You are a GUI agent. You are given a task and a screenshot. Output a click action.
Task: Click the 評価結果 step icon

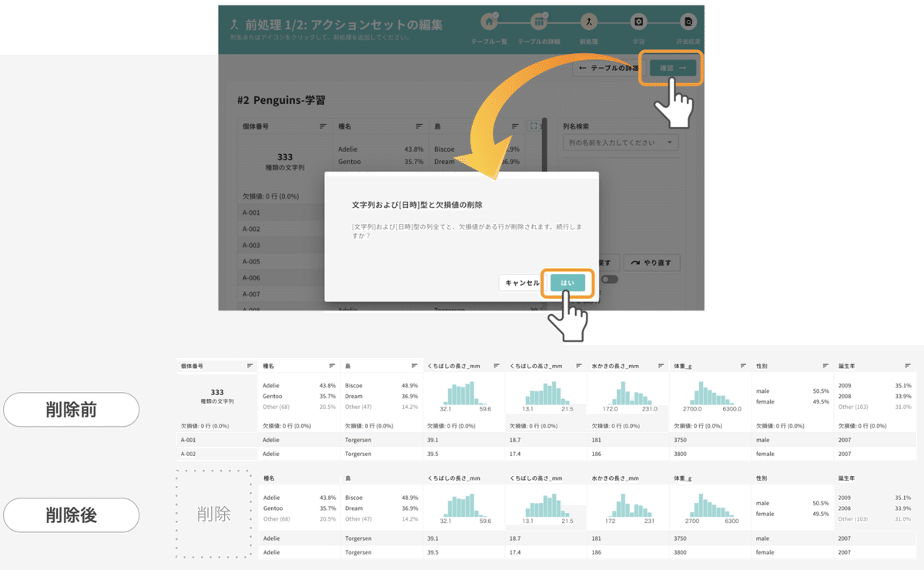tap(688, 22)
